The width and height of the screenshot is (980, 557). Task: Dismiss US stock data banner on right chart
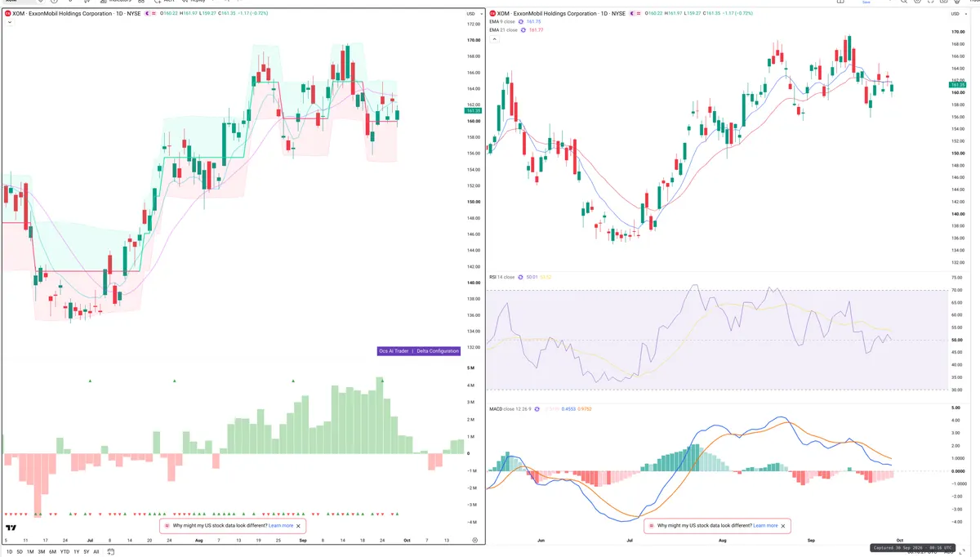click(783, 526)
